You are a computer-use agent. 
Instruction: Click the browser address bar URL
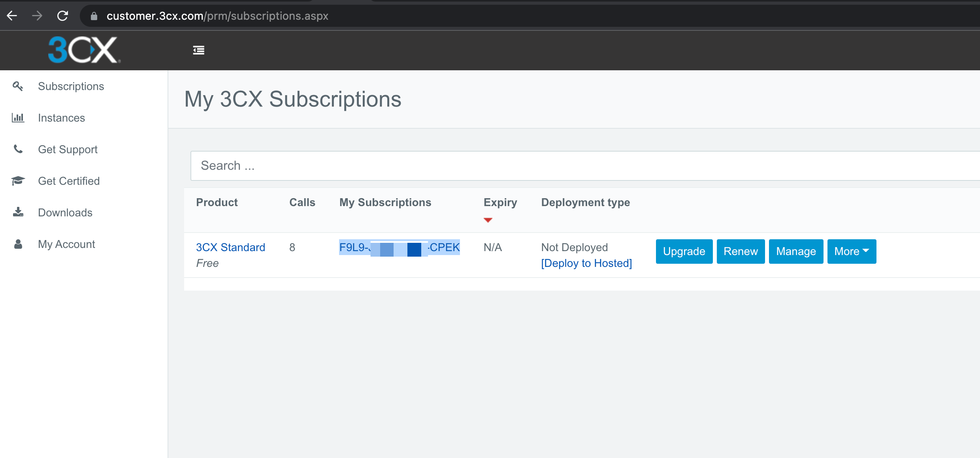click(x=217, y=16)
